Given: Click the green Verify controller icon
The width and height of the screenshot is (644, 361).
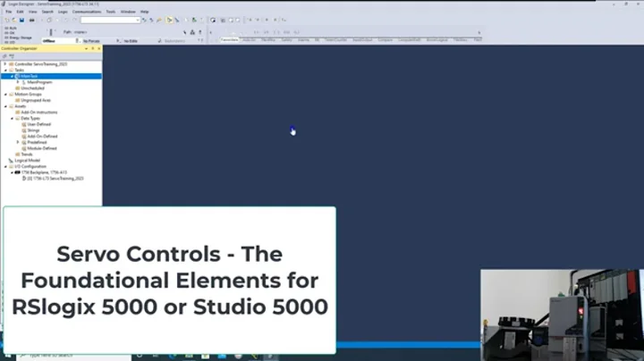Looking at the screenshot, I should 194,20.
